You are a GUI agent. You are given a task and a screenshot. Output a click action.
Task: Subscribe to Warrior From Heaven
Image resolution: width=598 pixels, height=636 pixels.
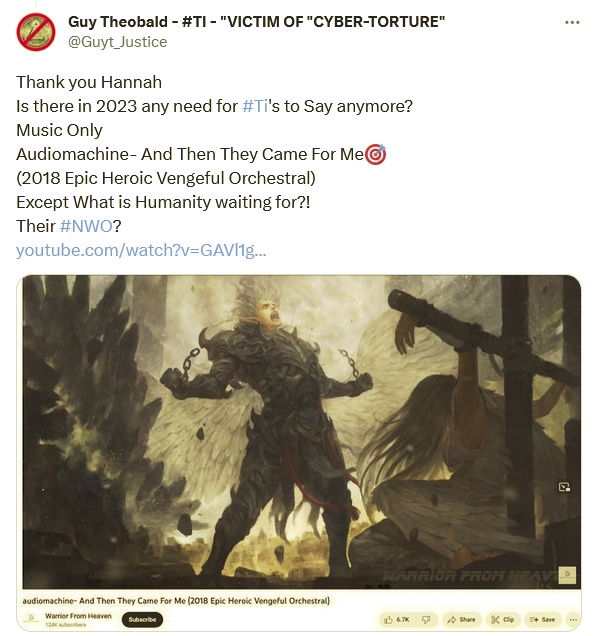tap(142, 619)
